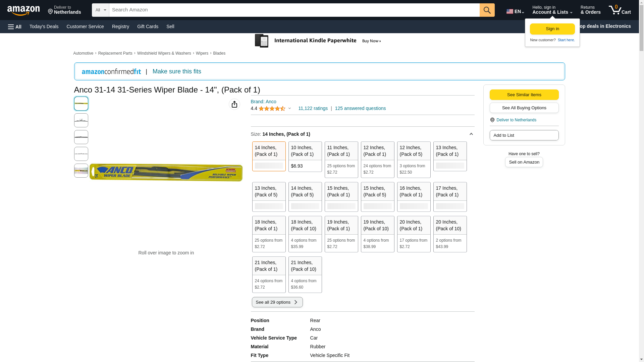
Task: Click inside the Search Amazon field
Action: (x=294, y=10)
